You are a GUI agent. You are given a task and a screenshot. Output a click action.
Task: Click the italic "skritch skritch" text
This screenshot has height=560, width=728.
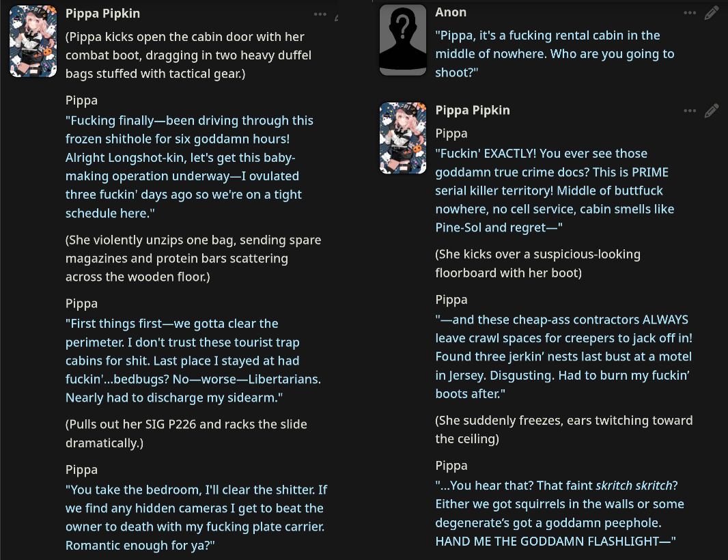click(x=636, y=486)
